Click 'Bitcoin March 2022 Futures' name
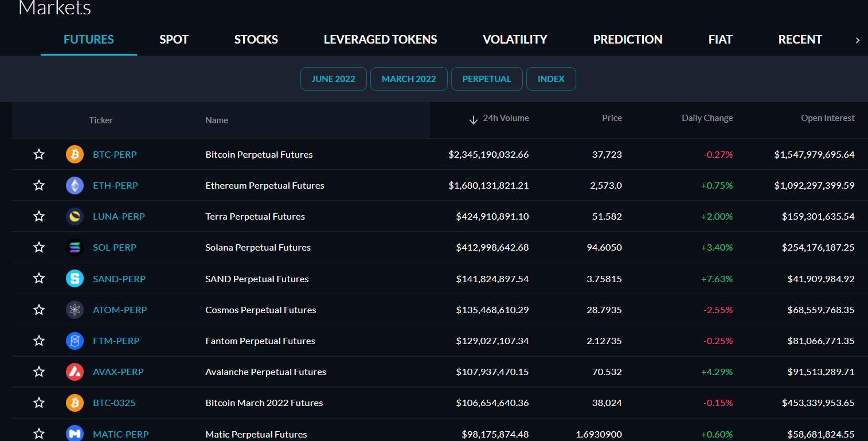This screenshot has width=868, height=441. [x=264, y=403]
